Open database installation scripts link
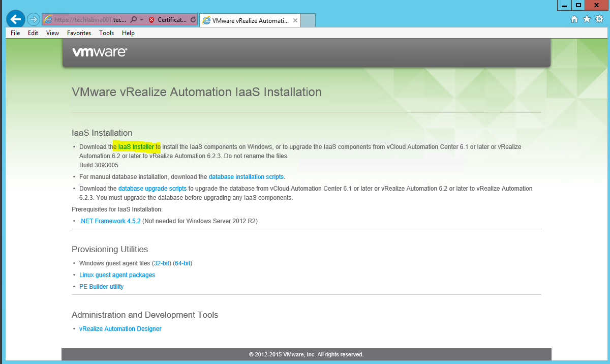 coord(246,177)
